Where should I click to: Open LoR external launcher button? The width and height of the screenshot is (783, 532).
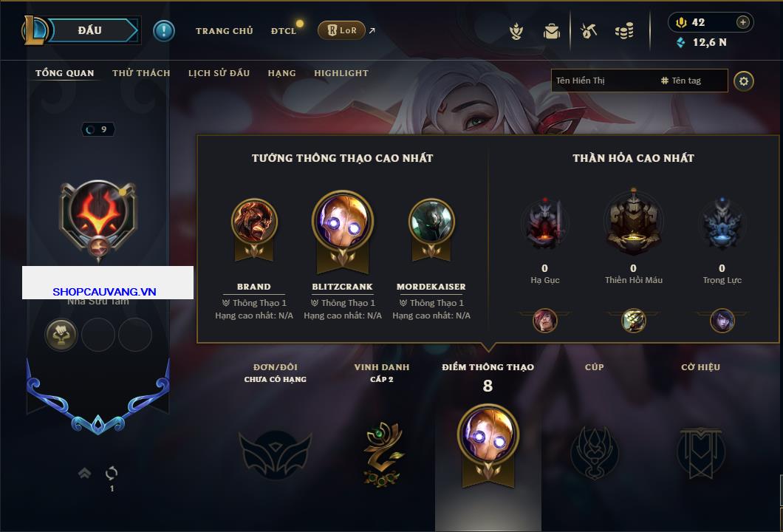(342, 30)
